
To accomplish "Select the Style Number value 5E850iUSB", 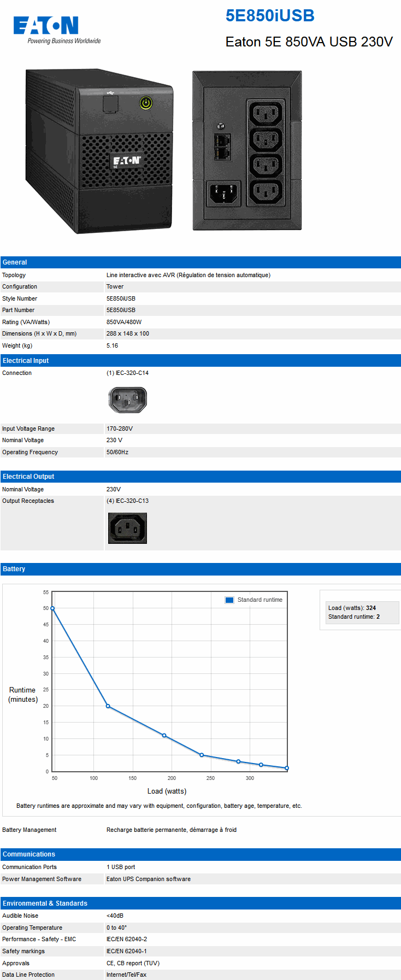I will point(121,298).
